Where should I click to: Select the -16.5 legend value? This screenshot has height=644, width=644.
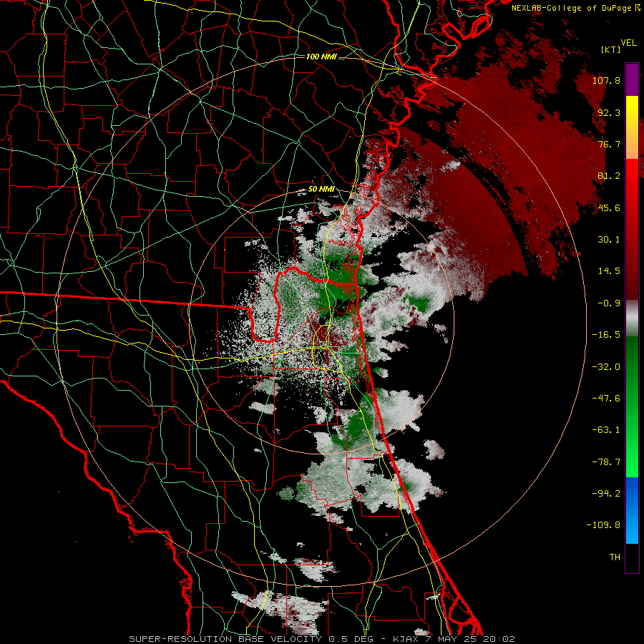606,334
